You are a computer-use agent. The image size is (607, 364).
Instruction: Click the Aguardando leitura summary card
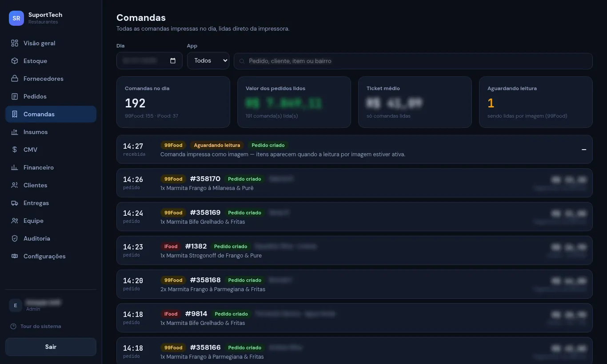click(x=535, y=102)
